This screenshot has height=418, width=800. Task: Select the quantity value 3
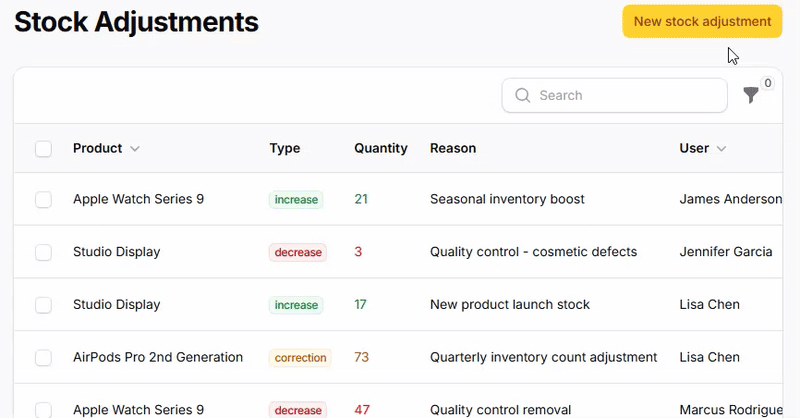358,252
